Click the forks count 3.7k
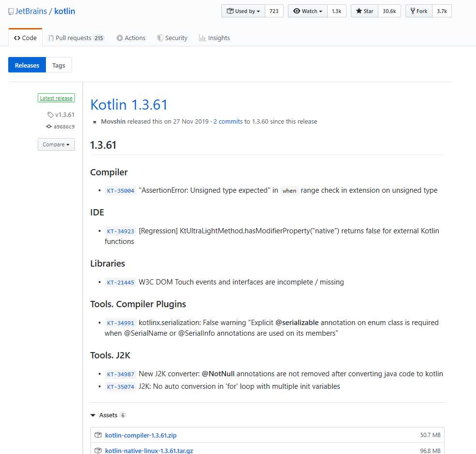This screenshot has height=454, width=476. click(x=442, y=11)
